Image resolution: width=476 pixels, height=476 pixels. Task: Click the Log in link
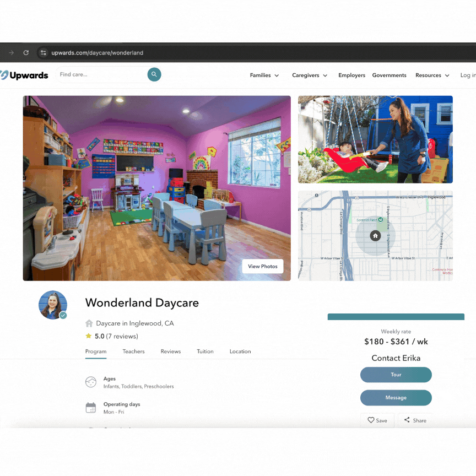pos(468,75)
